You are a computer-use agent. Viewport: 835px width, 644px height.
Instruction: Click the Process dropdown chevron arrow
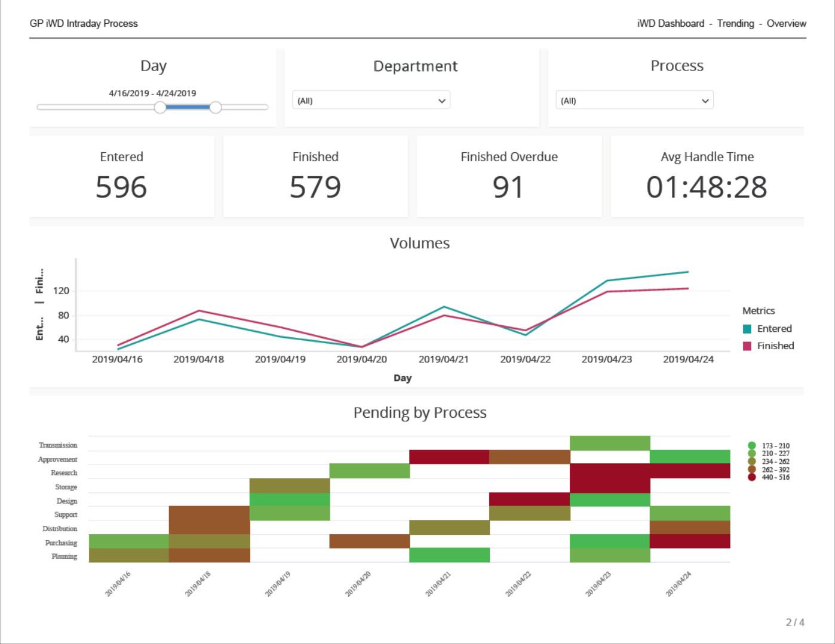point(705,101)
